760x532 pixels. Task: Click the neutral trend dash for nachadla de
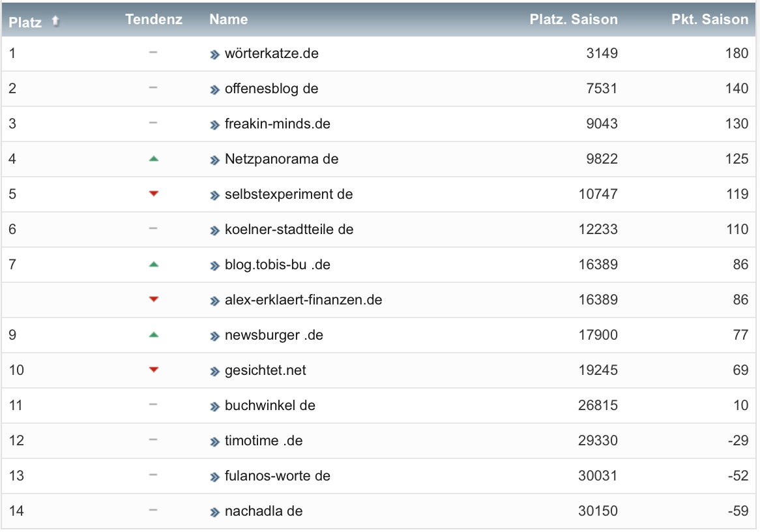coord(153,510)
